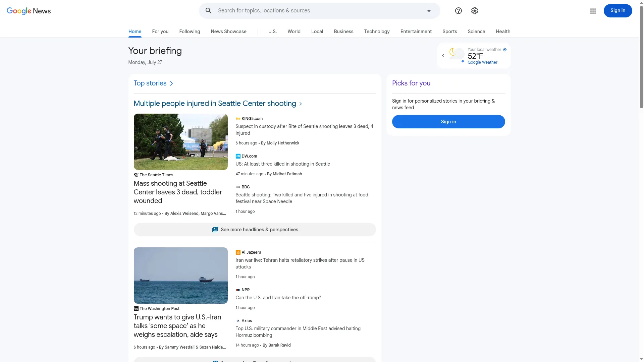Open the Sports section
This screenshot has height=362, width=644.
tap(449, 32)
